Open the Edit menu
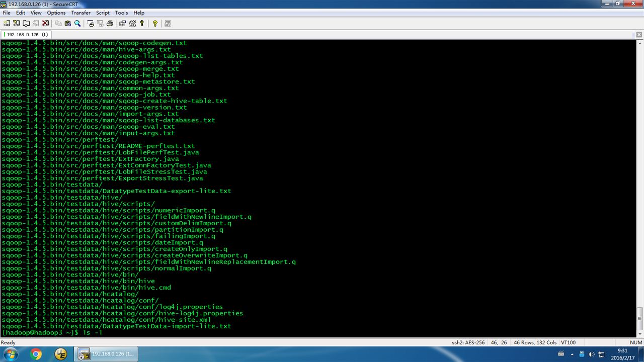The image size is (644, 362). 21,13
